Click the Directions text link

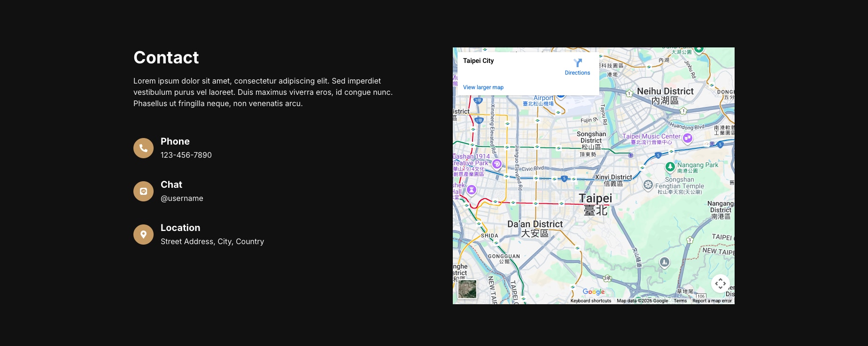click(577, 73)
